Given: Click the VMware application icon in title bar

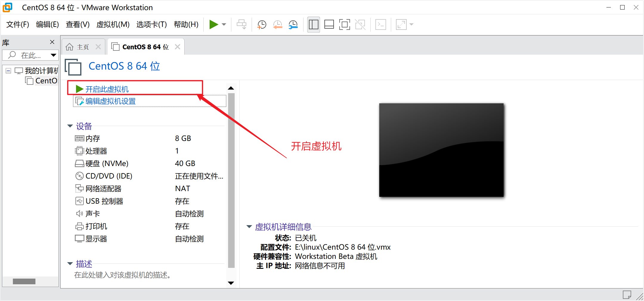Looking at the screenshot, I should click(x=7, y=7).
